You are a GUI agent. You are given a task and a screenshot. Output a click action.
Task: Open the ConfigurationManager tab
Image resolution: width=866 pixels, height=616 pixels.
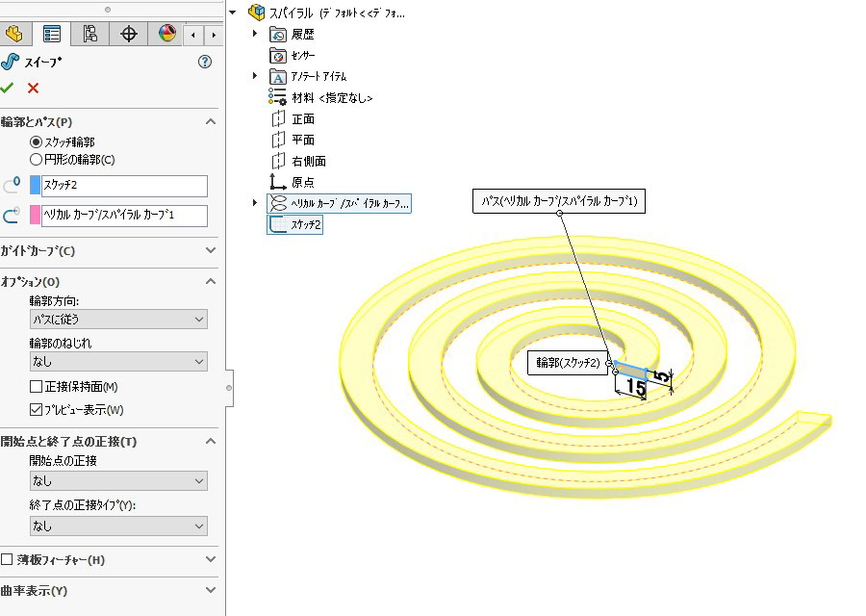pyautogui.click(x=90, y=35)
